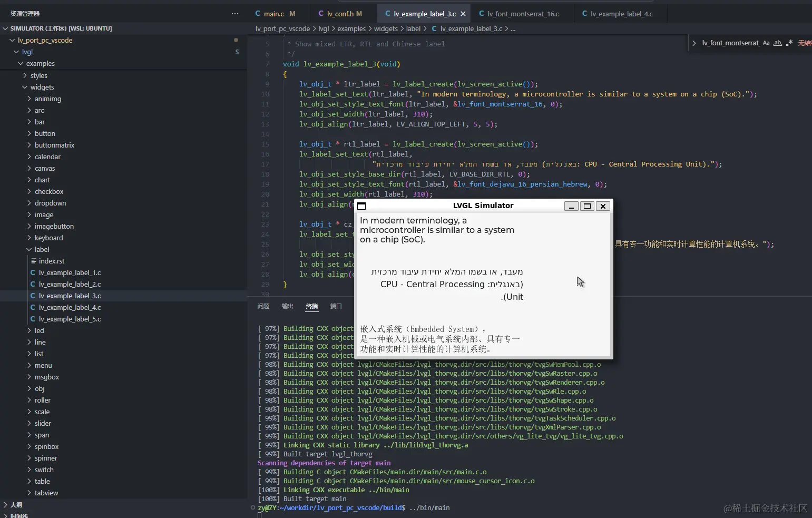Open the explorer panel's more actions ellipsis
812x518 pixels.
pyautogui.click(x=235, y=14)
